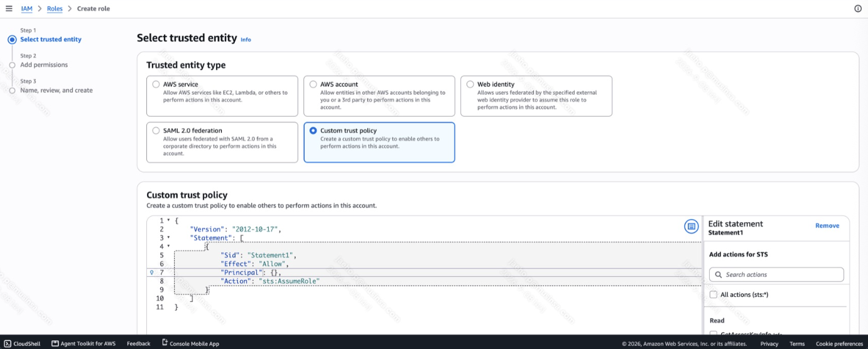Open Cookie preferences
The height and width of the screenshot is (349, 868).
(x=839, y=343)
